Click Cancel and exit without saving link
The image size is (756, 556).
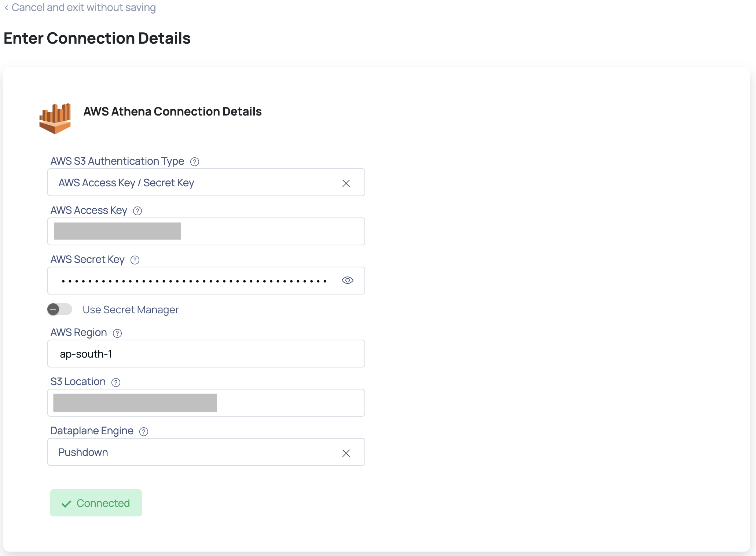80,7
